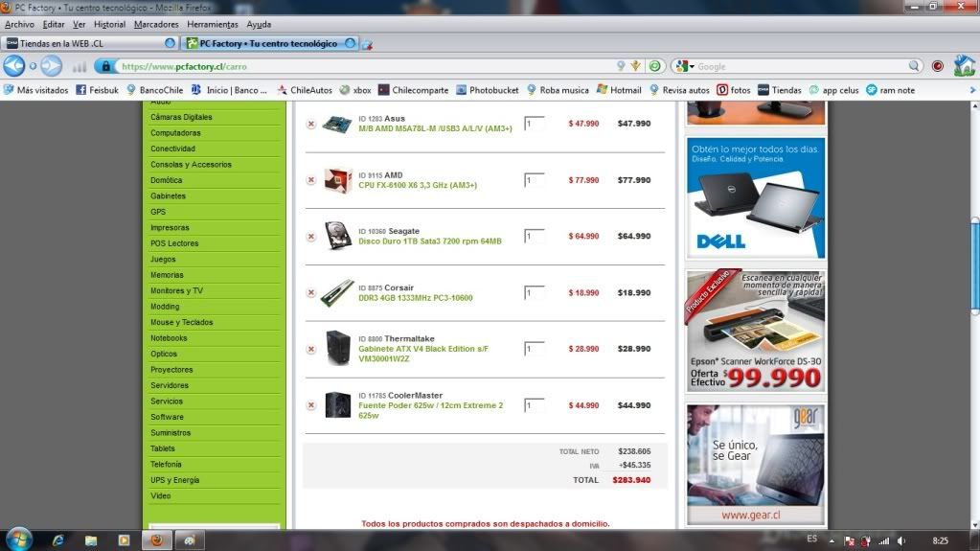Click AMD CPU product thumbnail
This screenshot has height=551, width=980.
(337, 180)
